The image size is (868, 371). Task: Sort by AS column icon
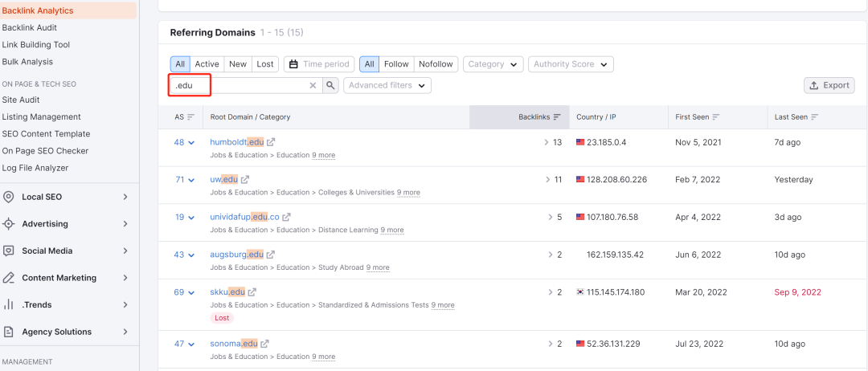[191, 117]
